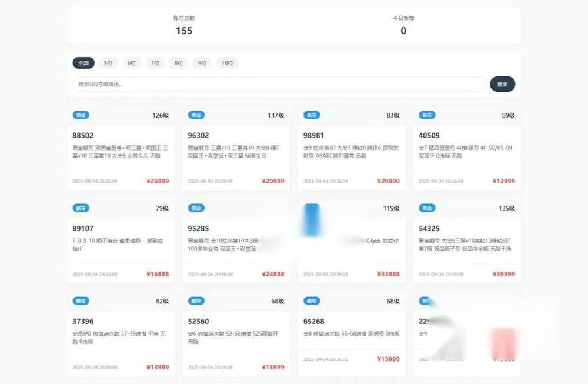Click the description mentioning 40客服号 40-50/05-09

(x=465, y=152)
